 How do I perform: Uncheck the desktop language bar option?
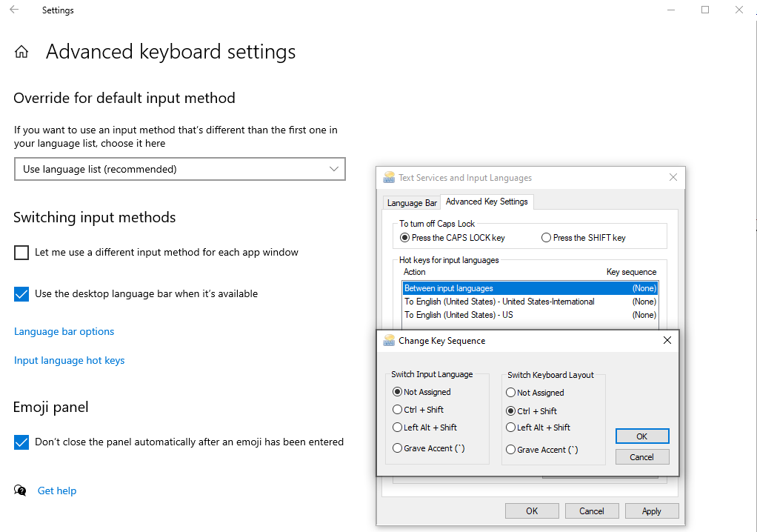21,293
